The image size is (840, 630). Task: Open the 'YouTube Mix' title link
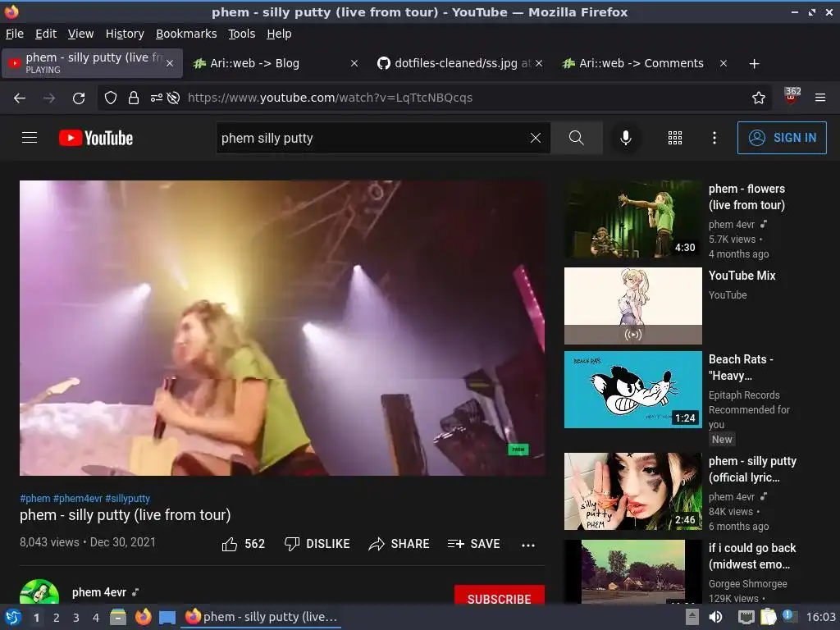742,276
